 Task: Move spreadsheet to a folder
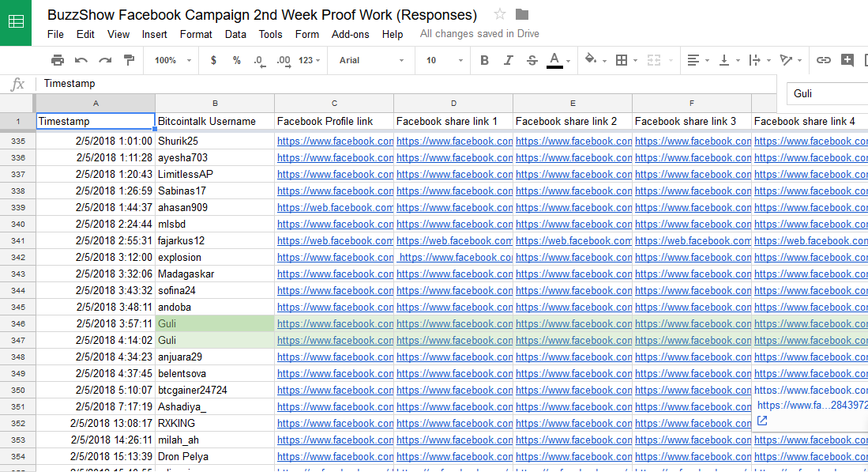pyautogui.click(x=521, y=14)
